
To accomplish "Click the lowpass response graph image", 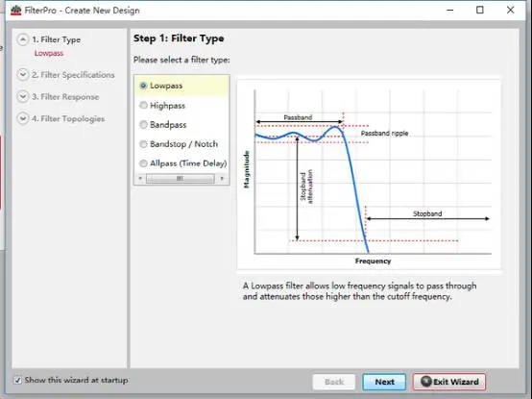I will coord(369,175).
